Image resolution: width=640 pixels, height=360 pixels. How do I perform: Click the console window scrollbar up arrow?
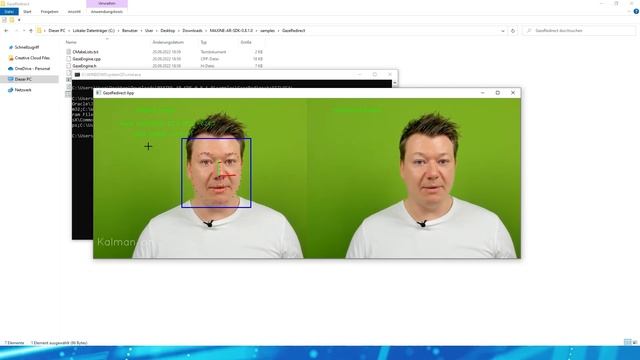tap(395, 83)
